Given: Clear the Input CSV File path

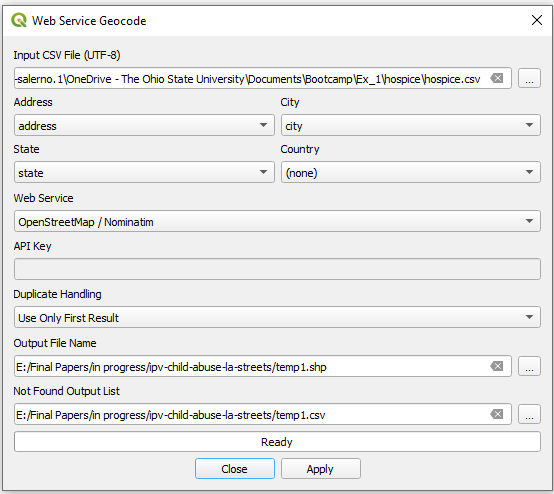Looking at the screenshot, I should [x=497, y=78].
